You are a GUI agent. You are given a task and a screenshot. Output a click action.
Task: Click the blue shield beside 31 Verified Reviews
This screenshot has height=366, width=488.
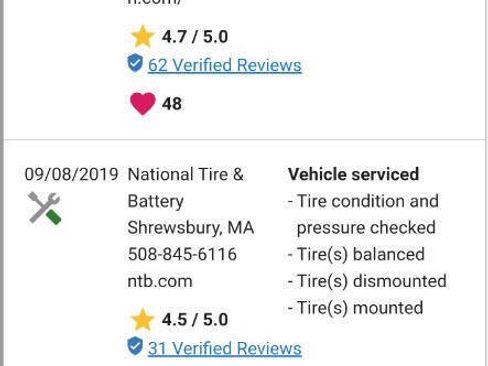click(135, 346)
